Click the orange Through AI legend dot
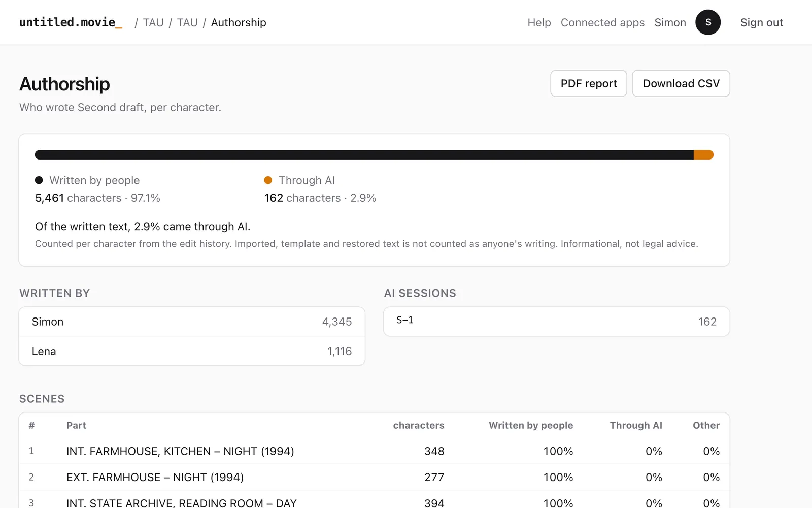 (x=268, y=180)
